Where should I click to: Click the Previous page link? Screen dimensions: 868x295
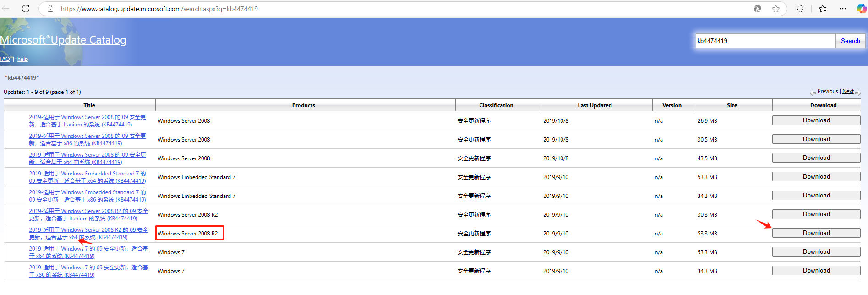coord(828,91)
